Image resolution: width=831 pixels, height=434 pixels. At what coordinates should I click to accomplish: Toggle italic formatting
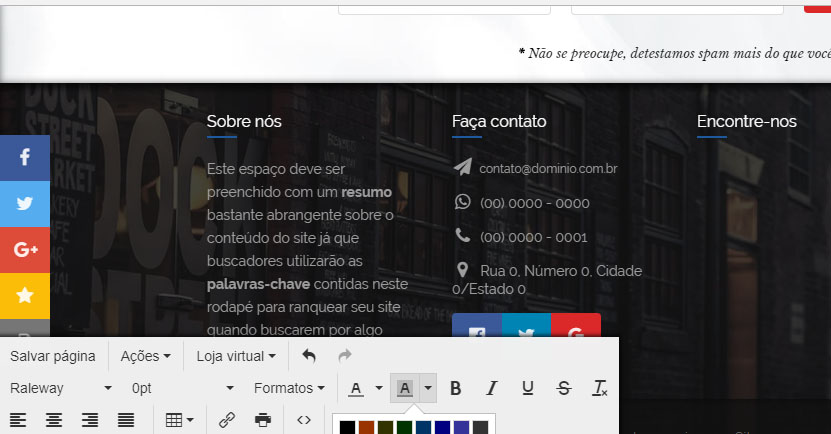(491, 388)
